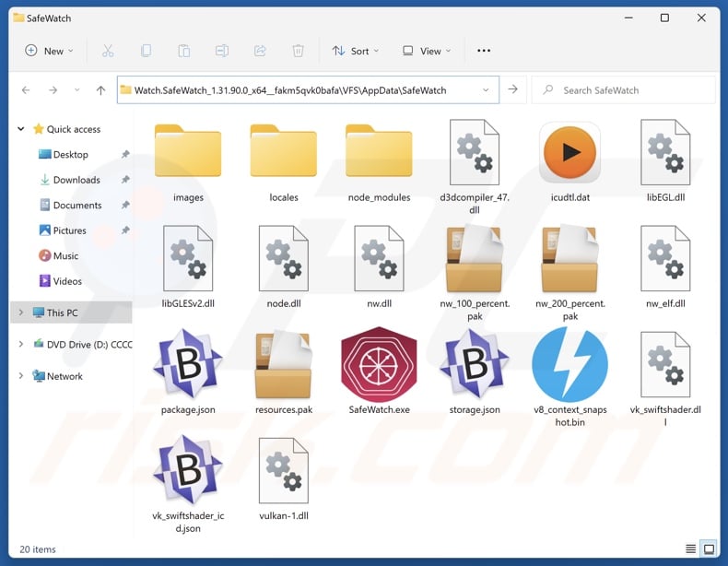Expand the DVD Drive tree node
Screen dimensions: 728x566
[x=21, y=344]
